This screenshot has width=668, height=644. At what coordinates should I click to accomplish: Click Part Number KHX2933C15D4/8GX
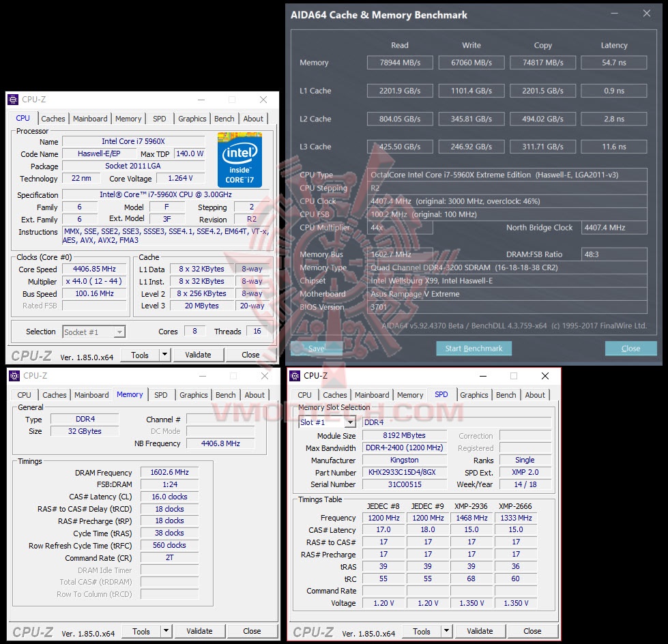click(x=405, y=472)
